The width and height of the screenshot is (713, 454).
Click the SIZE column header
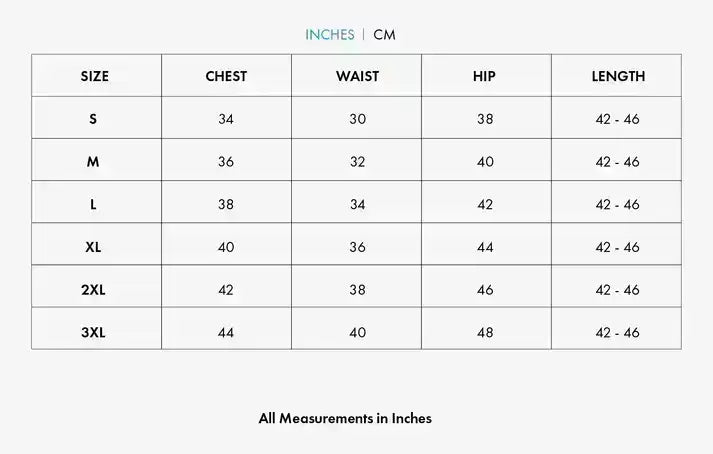95,76
